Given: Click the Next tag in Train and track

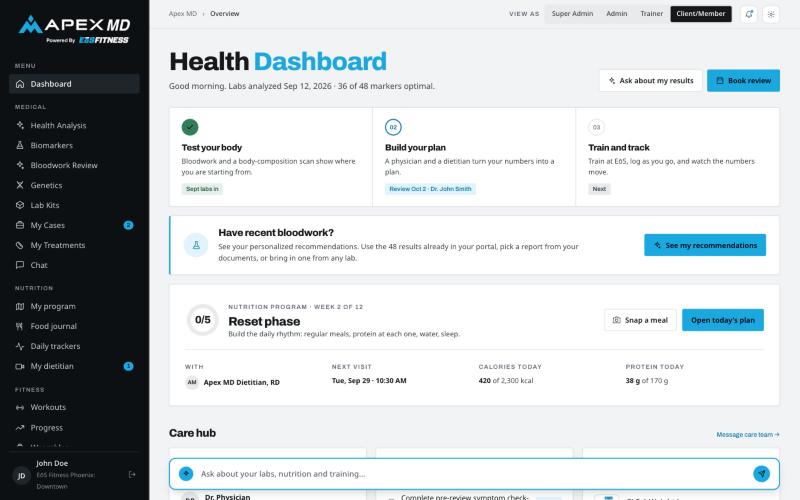Looking at the screenshot, I should pyautogui.click(x=599, y=189).
